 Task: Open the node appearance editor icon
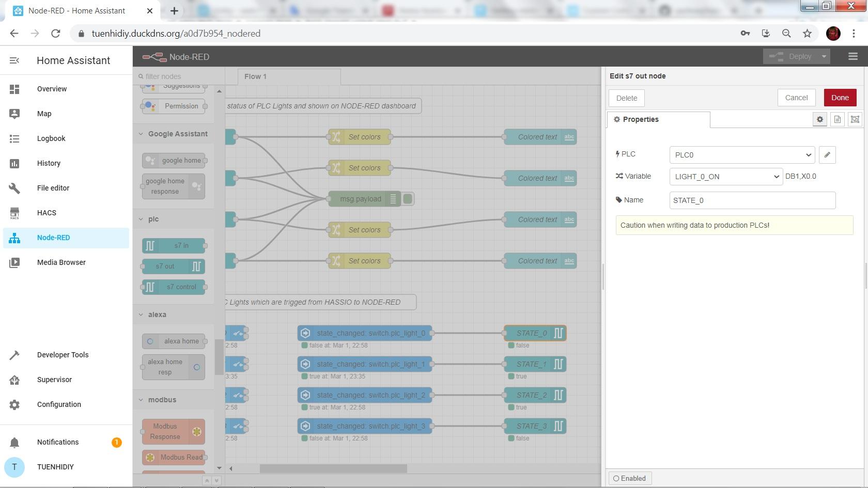tap(855, 119)
